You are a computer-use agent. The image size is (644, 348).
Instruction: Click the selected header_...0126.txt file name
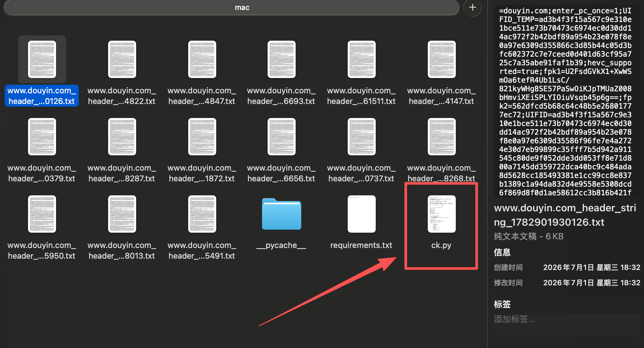42,96
